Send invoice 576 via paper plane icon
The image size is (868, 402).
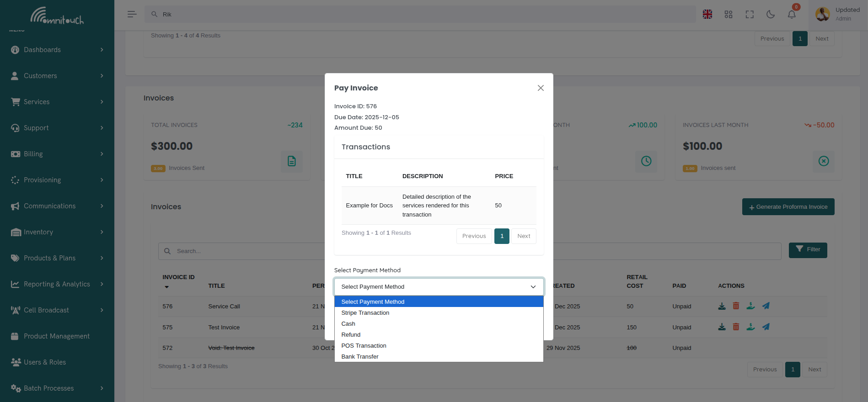click(766, 306)
